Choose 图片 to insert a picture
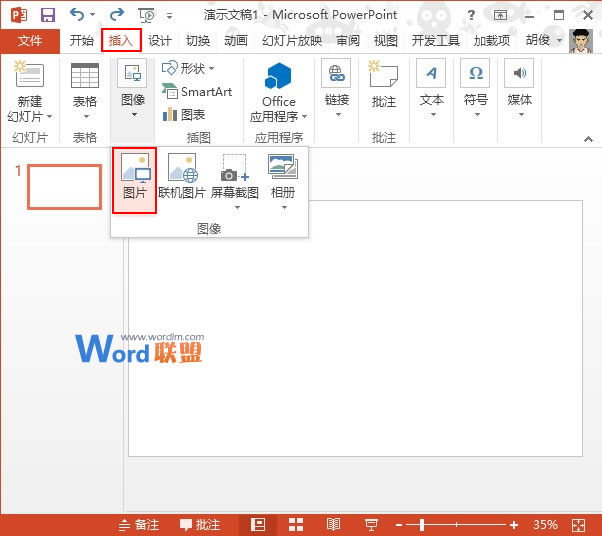602x536 pixels. coord(134,180)
